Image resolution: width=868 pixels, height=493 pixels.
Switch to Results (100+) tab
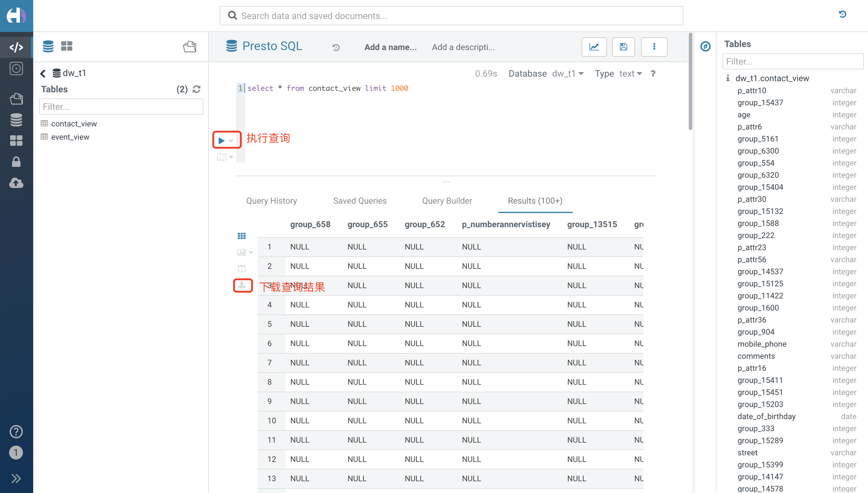point(535,201)
